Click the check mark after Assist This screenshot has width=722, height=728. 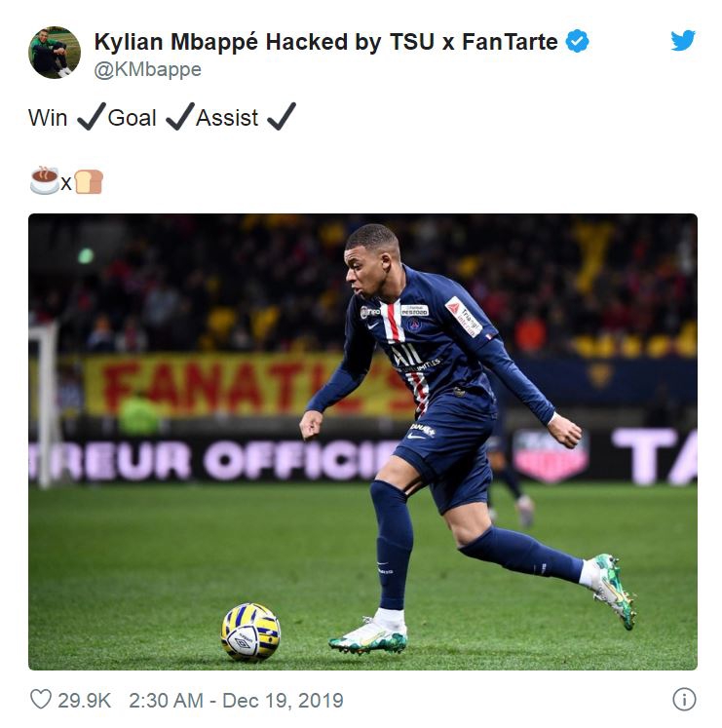tap(282, 116)
